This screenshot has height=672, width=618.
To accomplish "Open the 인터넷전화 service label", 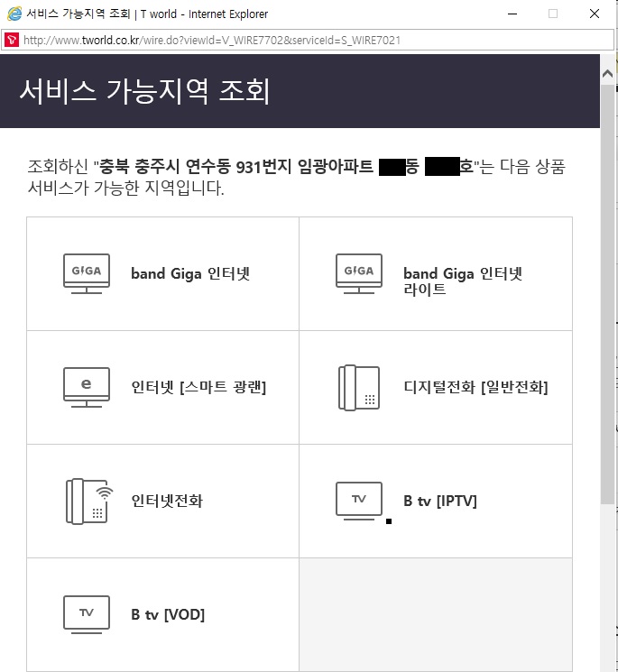I will (167, 502).
